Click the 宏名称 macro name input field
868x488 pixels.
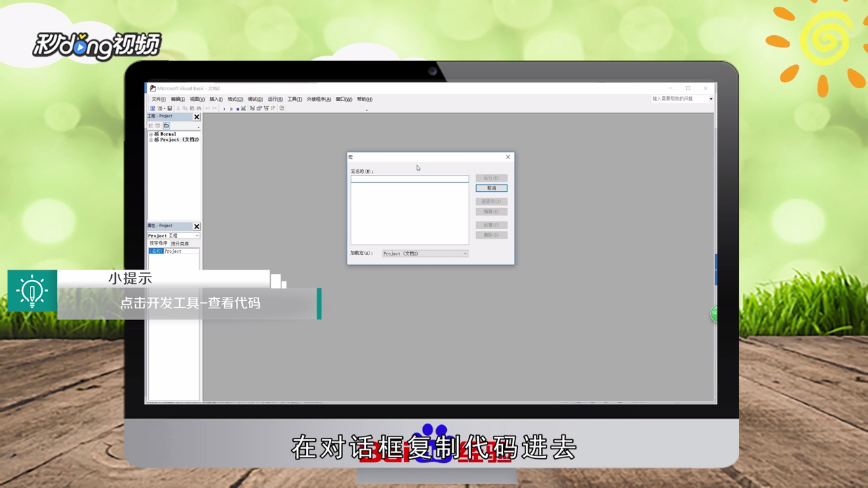[409, 178]
